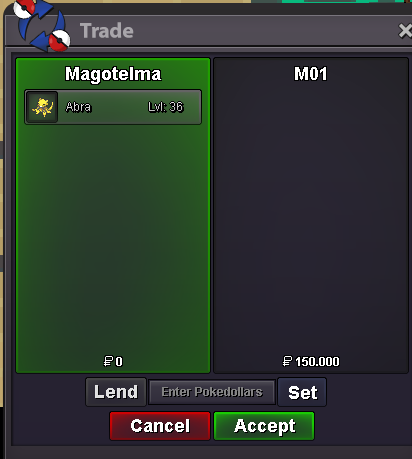Click Magotelma's 0 money amount
Viewport: 412px width, 459px height.
click(119, 361)
